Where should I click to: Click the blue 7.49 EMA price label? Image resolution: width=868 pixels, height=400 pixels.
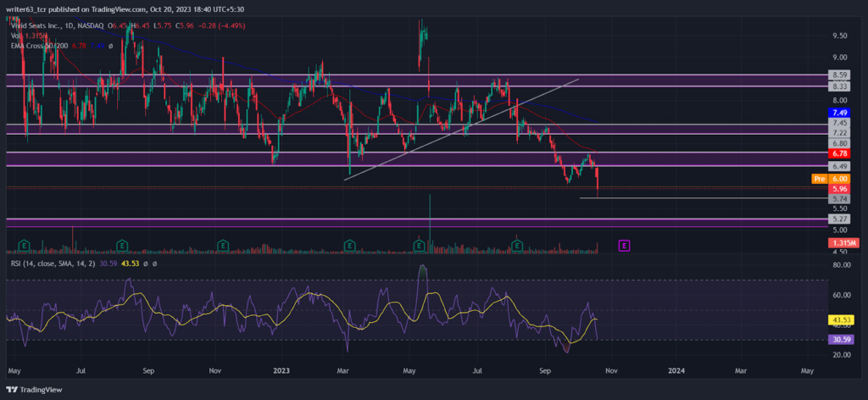click(839, 113)
